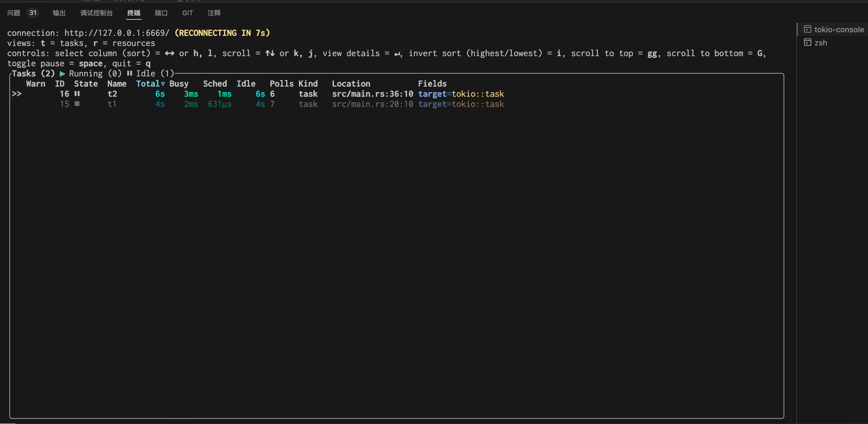This screenshot has width=868, height=424.
Task: Click the Kind value task in t2 row
Action: click(x=308, y=94)
